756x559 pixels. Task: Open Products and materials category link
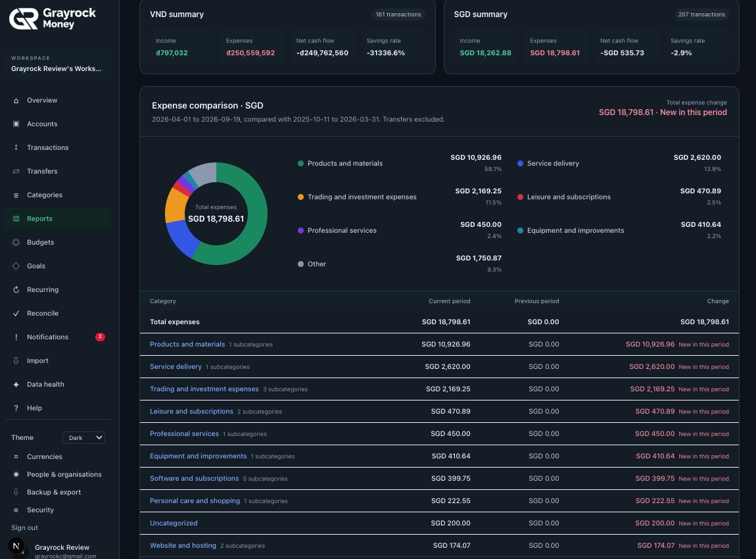(x=187, y=344)
